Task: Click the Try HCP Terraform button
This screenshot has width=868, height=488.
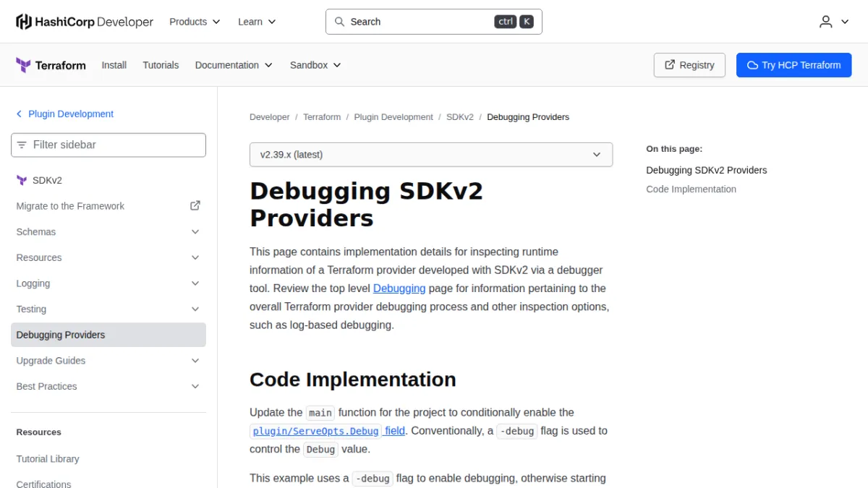Action: click(x=793, y=65)
